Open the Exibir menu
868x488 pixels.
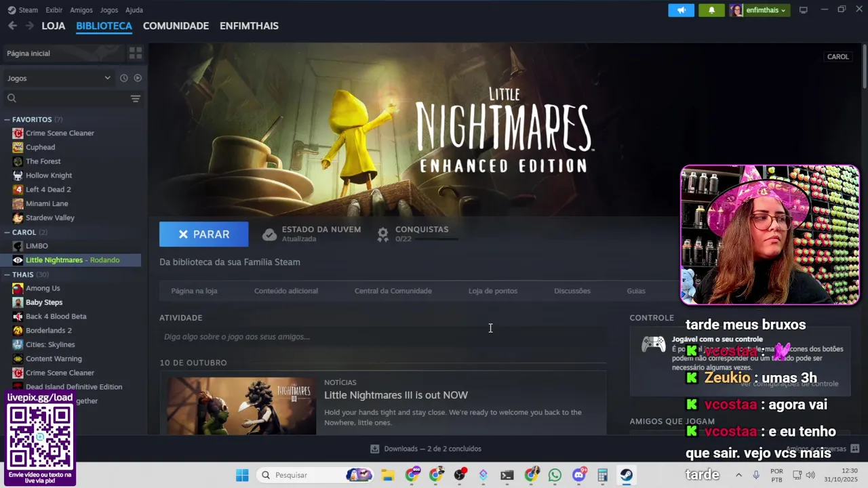[x=54, y=10]
